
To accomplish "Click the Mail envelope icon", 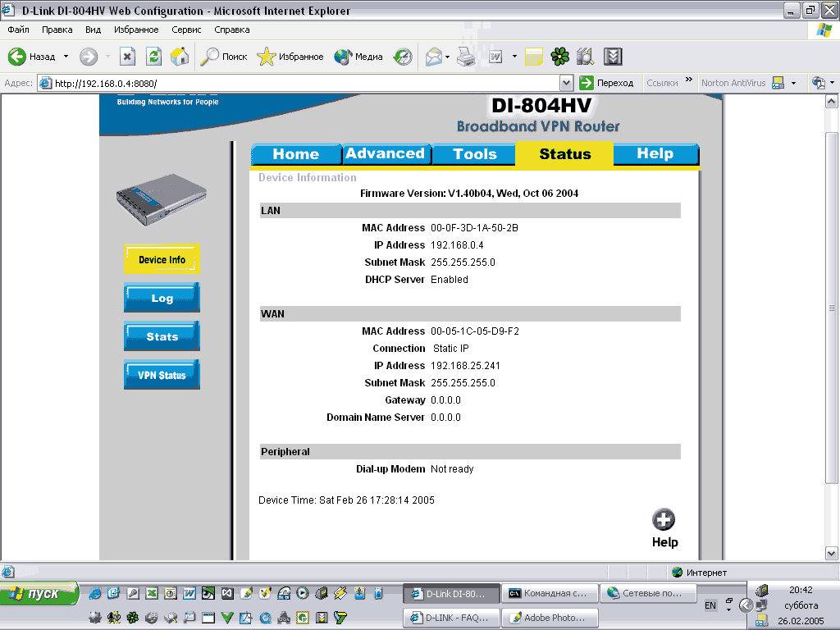I will click(x=434, y=57).
